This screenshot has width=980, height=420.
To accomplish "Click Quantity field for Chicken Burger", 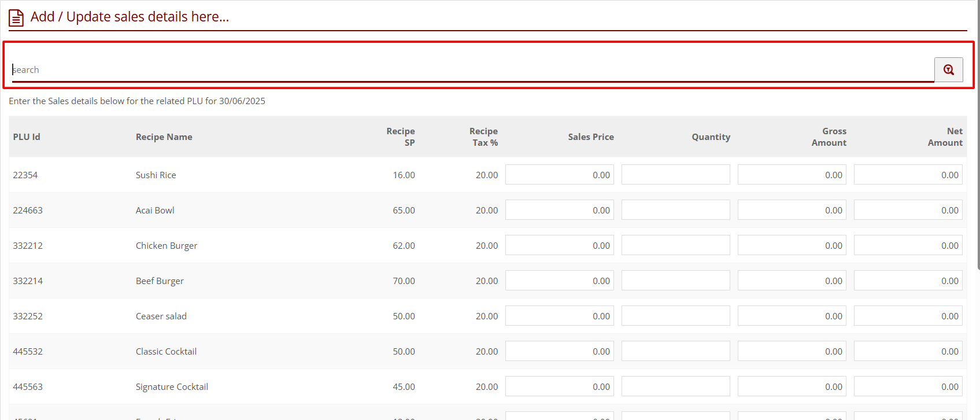I will (675, 245).
